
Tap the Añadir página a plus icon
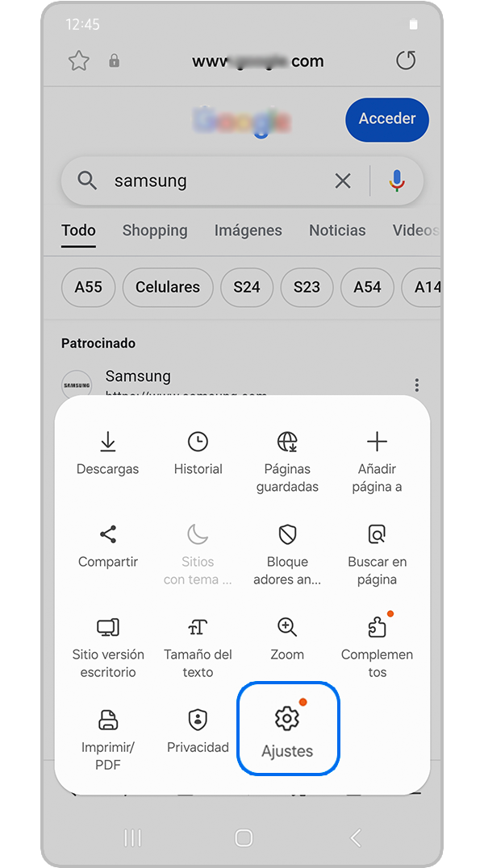(377, 442)
